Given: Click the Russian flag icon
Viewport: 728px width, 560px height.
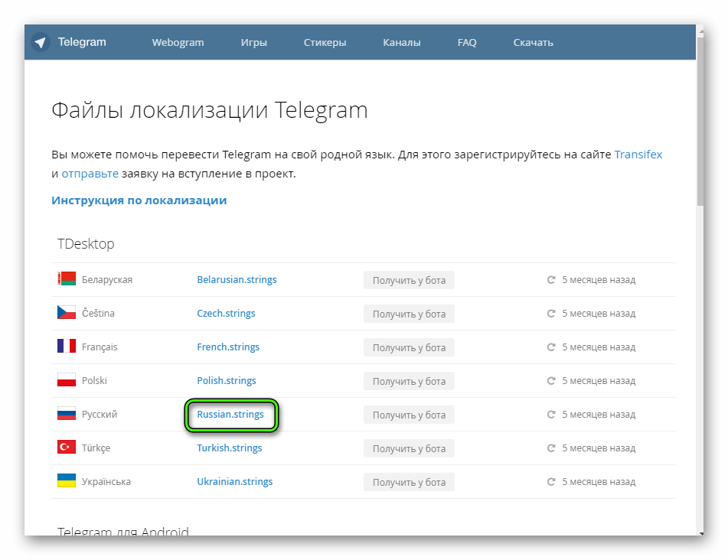Looking at the screenshot, I should pos(67,413).
